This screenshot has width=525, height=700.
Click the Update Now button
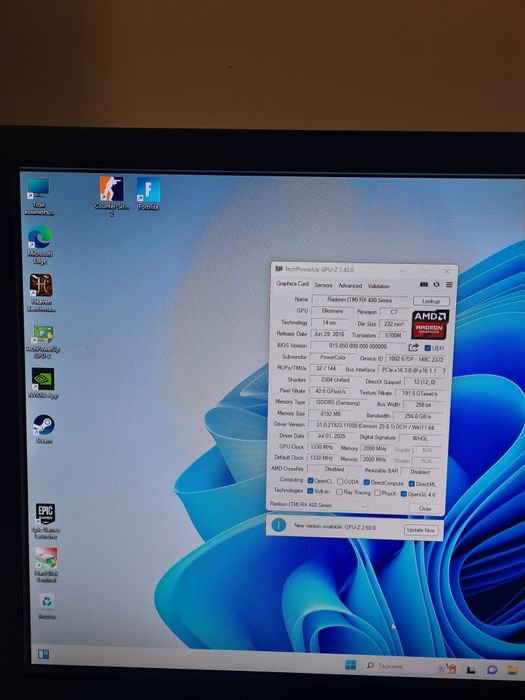click(421, 530)
